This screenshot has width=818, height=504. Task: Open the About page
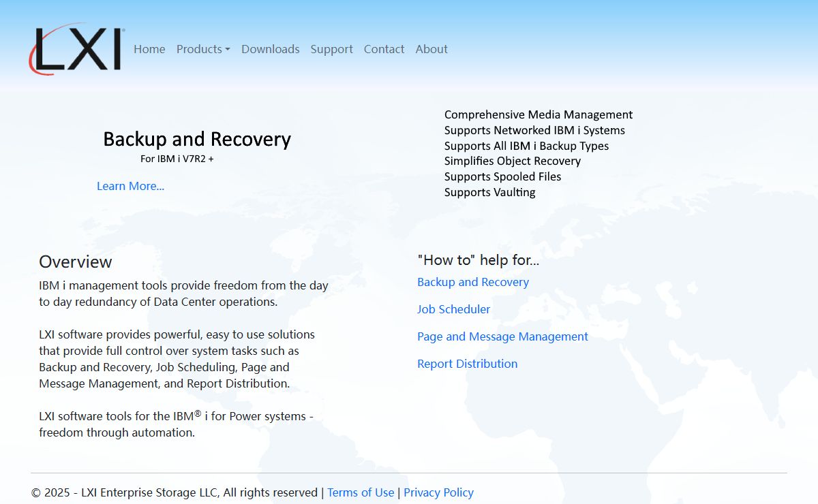pos(431,49)
